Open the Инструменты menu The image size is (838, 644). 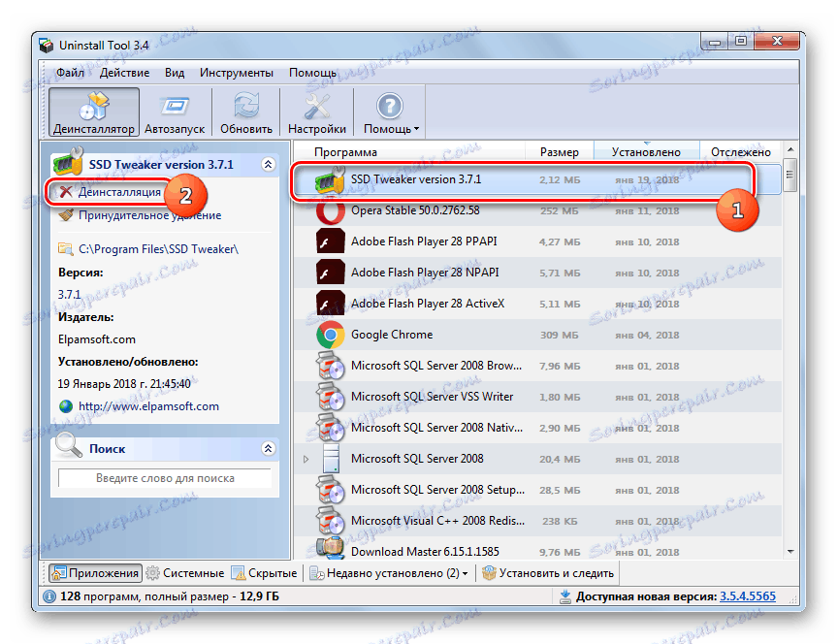point(237,73)
